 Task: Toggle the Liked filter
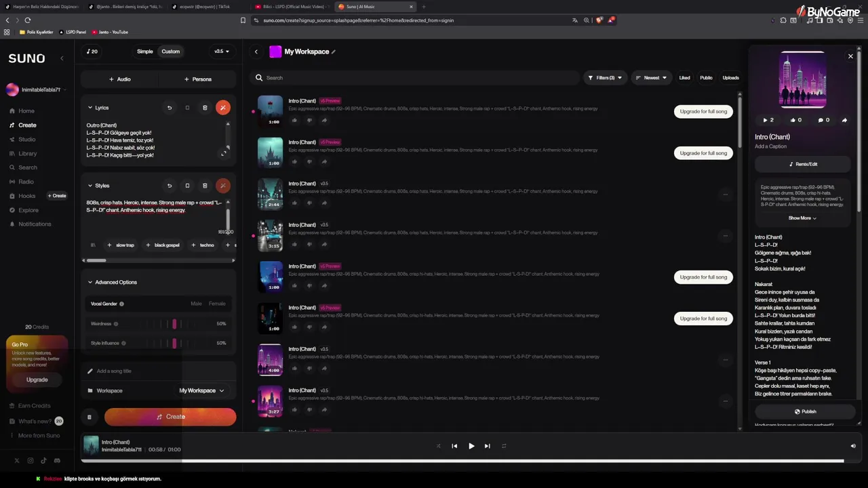(x=685, y=78)
